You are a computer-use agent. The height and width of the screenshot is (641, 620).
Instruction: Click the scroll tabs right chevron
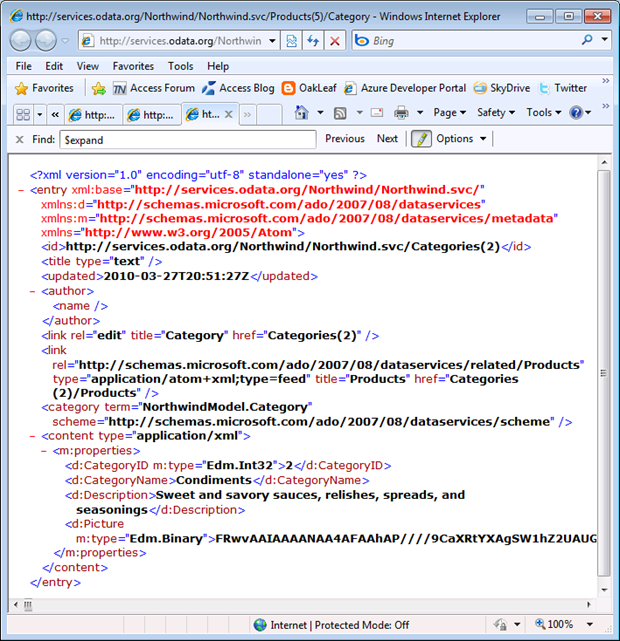coord(247,114)
